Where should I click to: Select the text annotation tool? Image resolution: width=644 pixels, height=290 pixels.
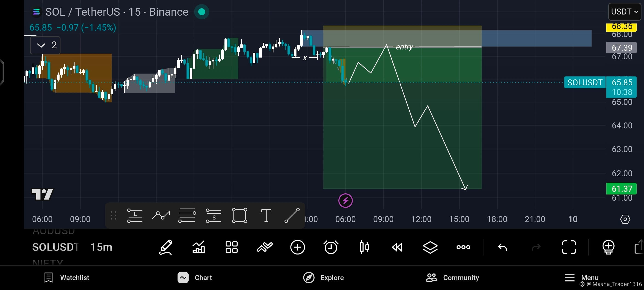(266, 215)
